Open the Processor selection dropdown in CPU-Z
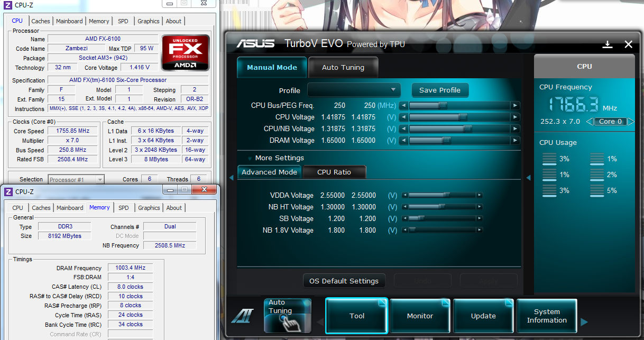The height and width of the screenshot is (340, 644). (76, 180)
